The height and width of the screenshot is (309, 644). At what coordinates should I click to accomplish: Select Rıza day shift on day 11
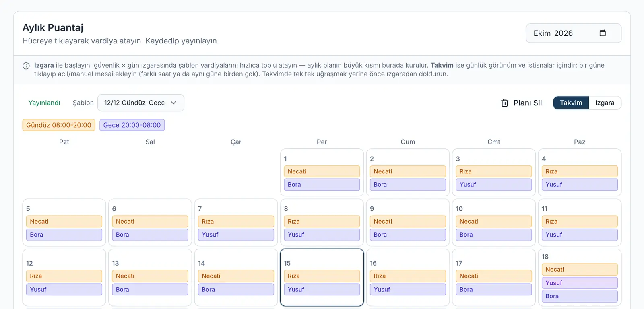click(580, 222)
